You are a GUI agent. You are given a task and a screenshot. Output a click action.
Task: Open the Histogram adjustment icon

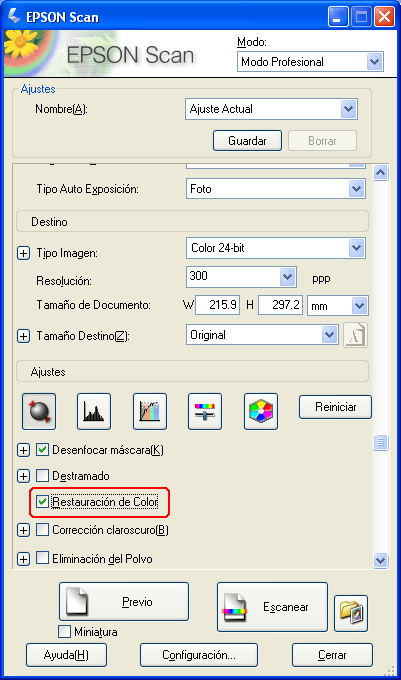point(94,411)
